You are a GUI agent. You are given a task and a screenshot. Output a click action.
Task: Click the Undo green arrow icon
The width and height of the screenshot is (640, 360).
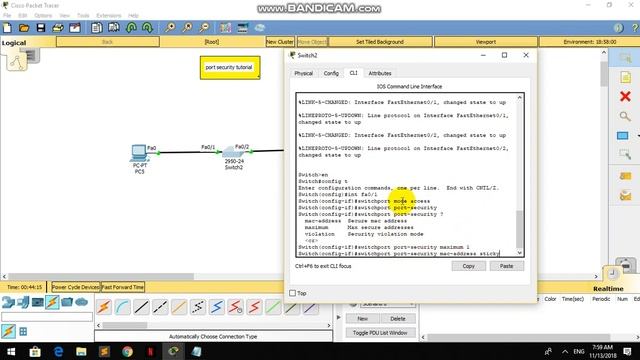click(x=131, y=28)
